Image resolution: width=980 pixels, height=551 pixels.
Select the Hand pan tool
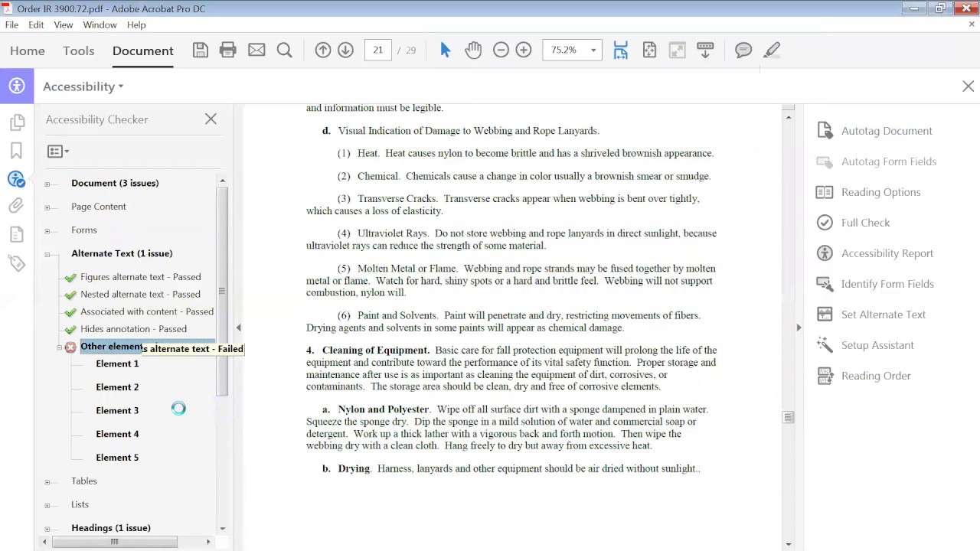[x=473, y=50]
